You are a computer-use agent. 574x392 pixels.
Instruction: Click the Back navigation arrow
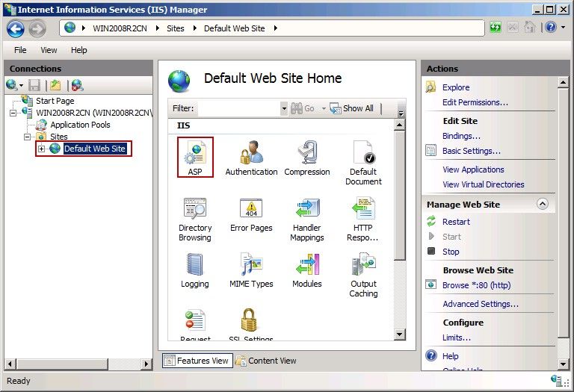(16, 28)
